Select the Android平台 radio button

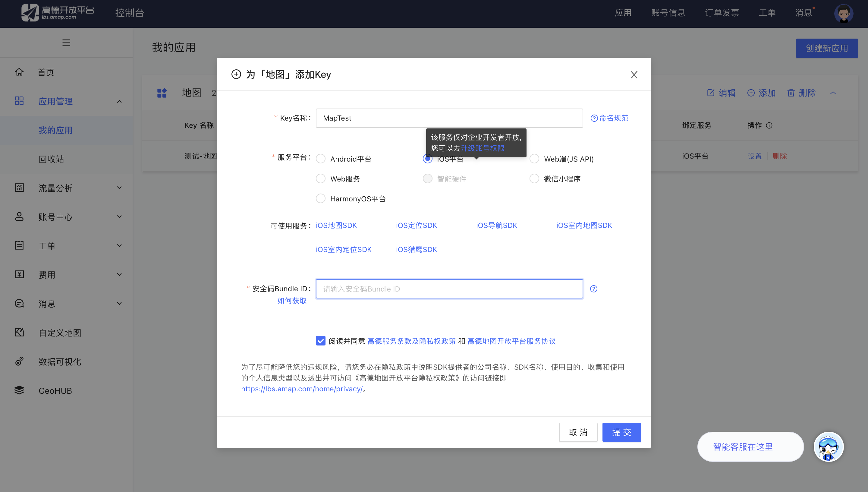click(x=320, y=159)
